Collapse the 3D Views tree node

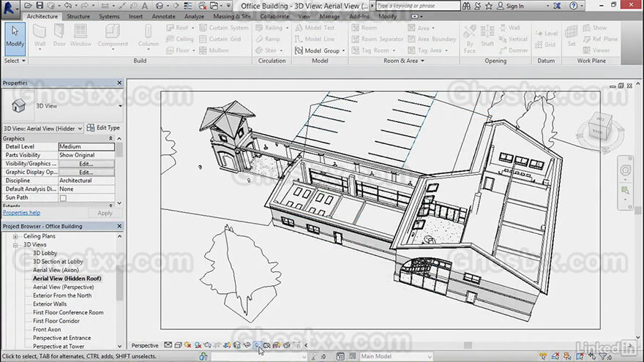coord(15,245)
